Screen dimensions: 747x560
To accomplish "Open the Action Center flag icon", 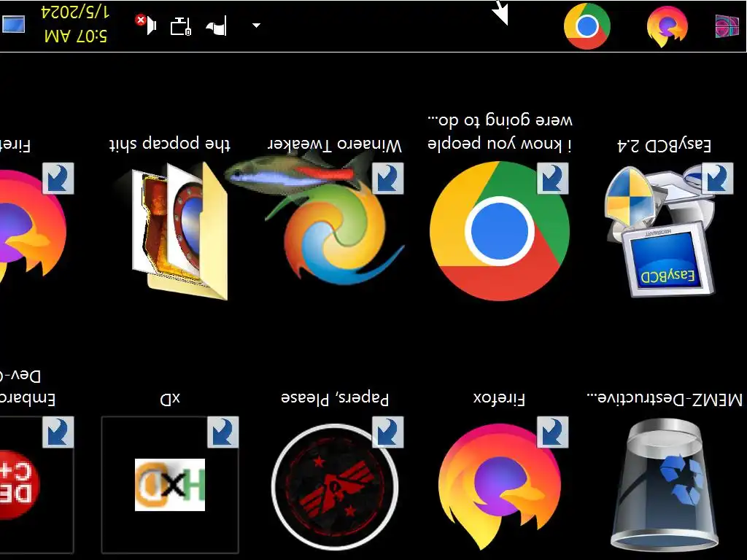I will point(217,26).
